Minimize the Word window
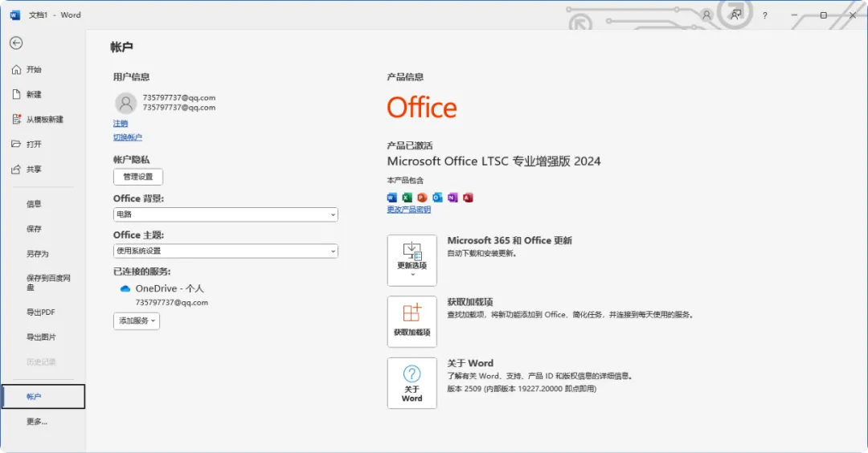The height and width of the screenshot is (453, 868). pos(794,15)
